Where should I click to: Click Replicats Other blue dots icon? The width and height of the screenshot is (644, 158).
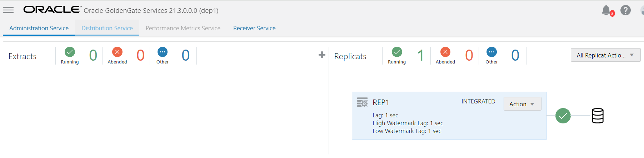tap(491, 52)
